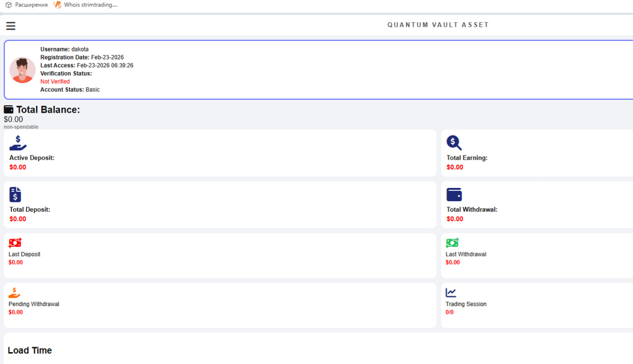633x364 pixels.
Task: Click the Total Earning magnifier icon
Action: coord(454,143)
